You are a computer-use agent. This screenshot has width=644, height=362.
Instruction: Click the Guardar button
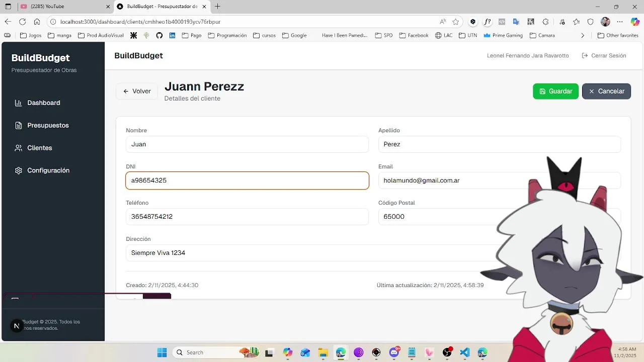click(x=555, y=91)
